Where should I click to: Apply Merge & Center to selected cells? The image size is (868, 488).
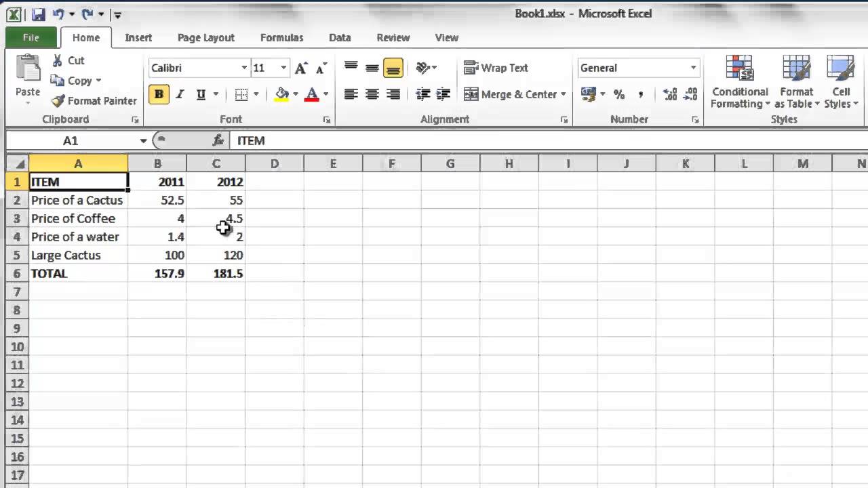click(515, 94)
